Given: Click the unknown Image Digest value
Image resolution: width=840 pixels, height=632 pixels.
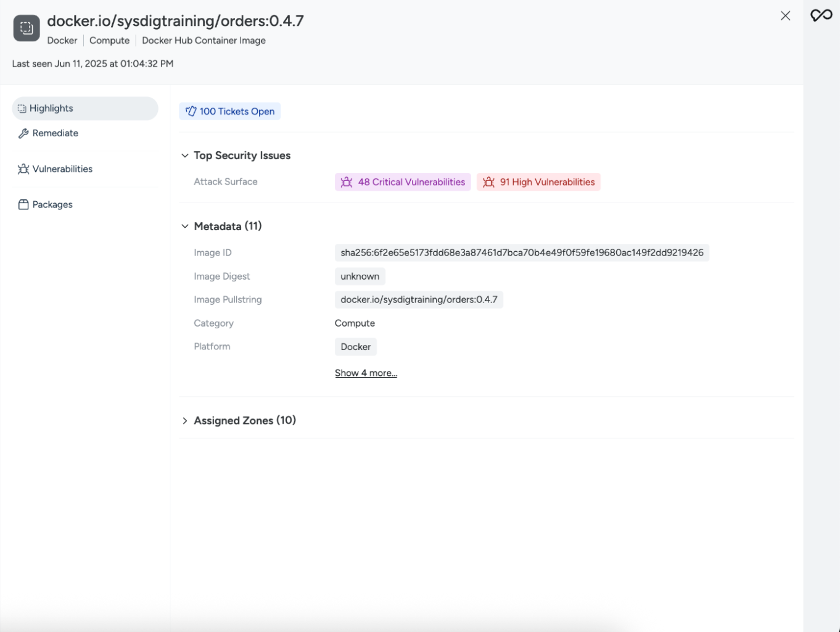Looking at the screenshot, I should click(x=360, y=276).
